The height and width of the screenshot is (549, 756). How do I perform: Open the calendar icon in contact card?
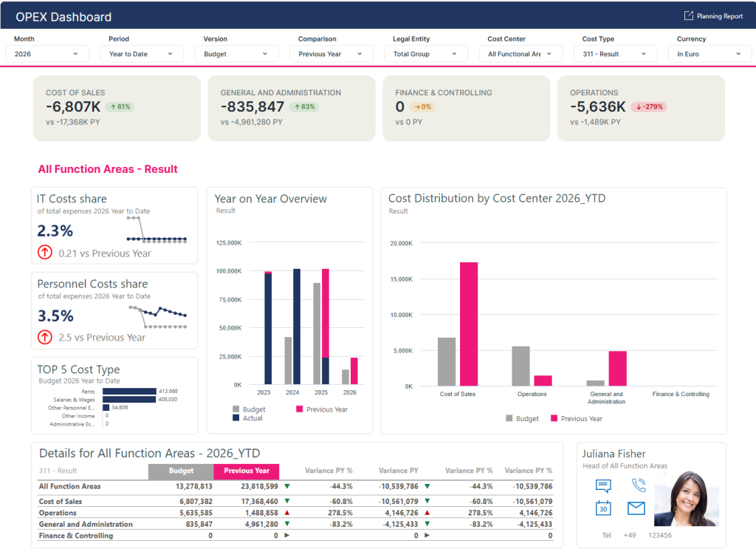coord(603,508)
